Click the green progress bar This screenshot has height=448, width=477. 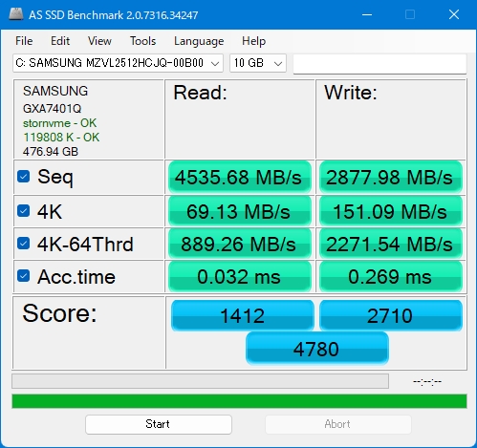(239, 401)
